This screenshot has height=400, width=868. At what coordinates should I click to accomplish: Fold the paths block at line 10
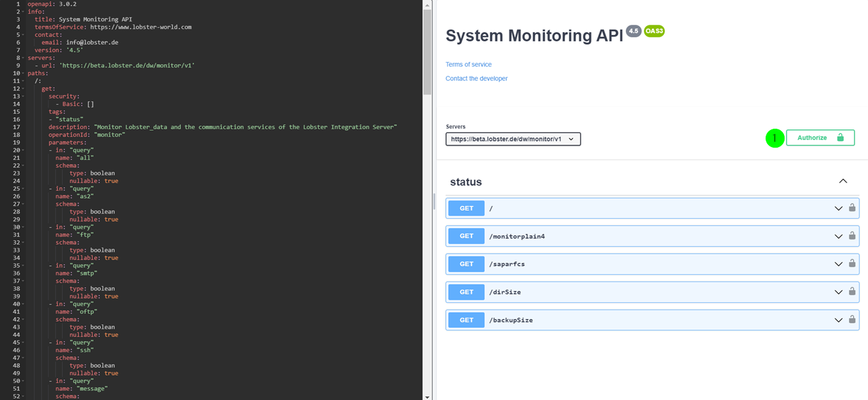click(23, 73)
